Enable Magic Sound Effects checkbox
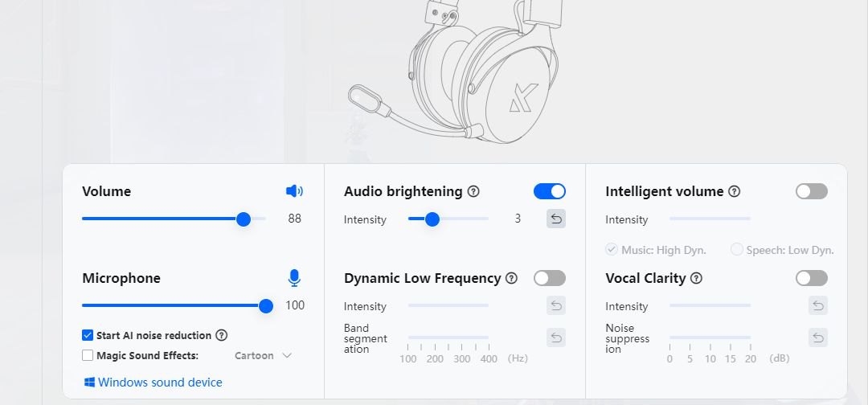The width and height of the screenshot is (868, 405). coord(88,355)
